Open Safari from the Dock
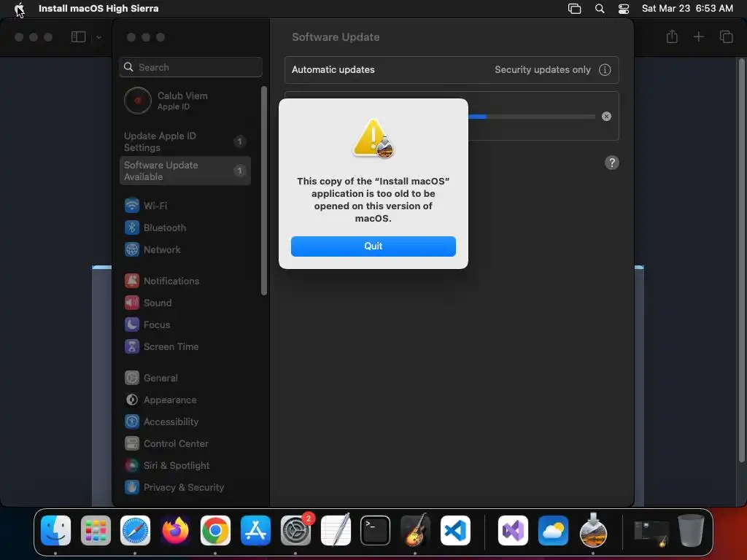Image resolution: width=747 pixels, height=560 pixels. (135, 531)
